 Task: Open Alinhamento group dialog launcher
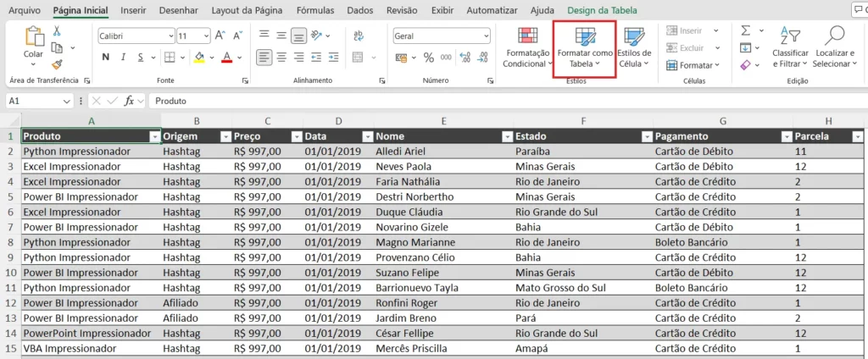pyautogui.click(x=382, y=80)
